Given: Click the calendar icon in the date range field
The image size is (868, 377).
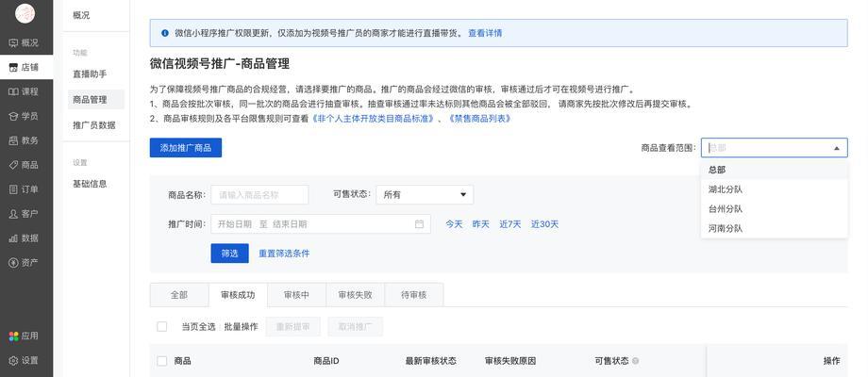Looking at the screenshot, I should click(x=419, y=224).
